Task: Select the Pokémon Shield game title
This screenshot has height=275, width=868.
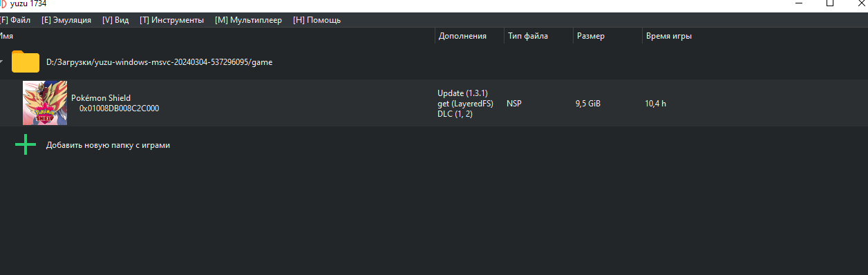Action: click(x=101, y=98)
